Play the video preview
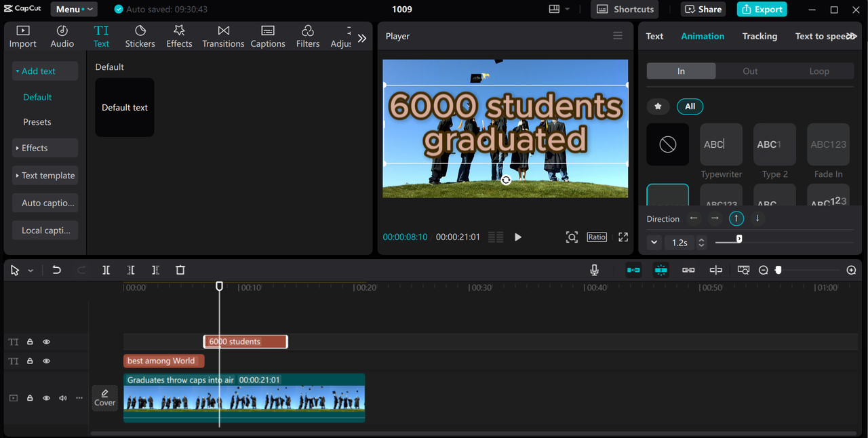 [x=518, y=237]
